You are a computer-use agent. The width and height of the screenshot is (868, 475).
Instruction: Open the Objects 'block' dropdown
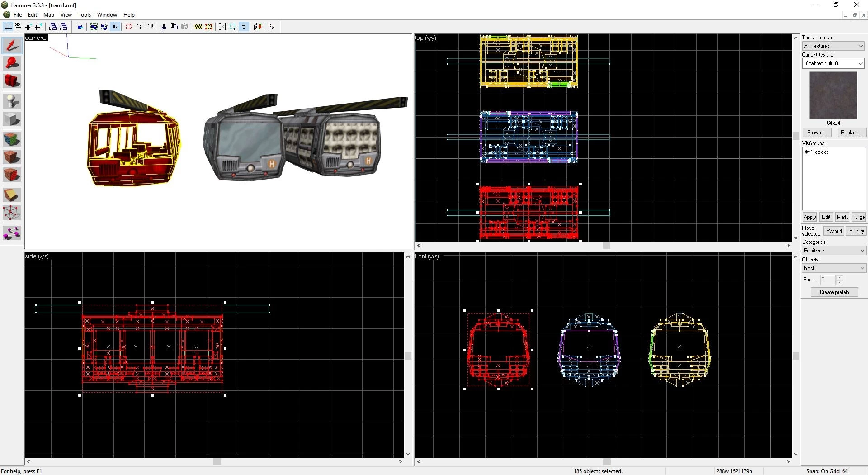pos(834,268)
